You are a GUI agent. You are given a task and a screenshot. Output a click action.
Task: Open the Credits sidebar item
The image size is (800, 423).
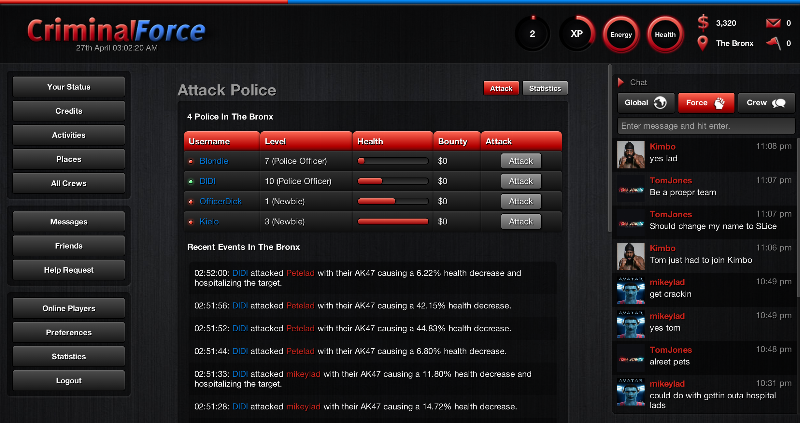69,111
